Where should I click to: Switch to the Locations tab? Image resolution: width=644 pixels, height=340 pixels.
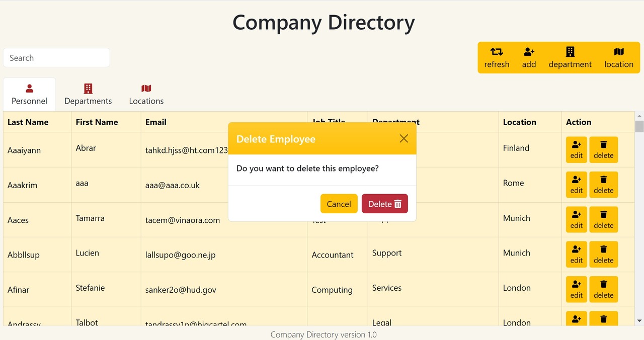point(146,95)
